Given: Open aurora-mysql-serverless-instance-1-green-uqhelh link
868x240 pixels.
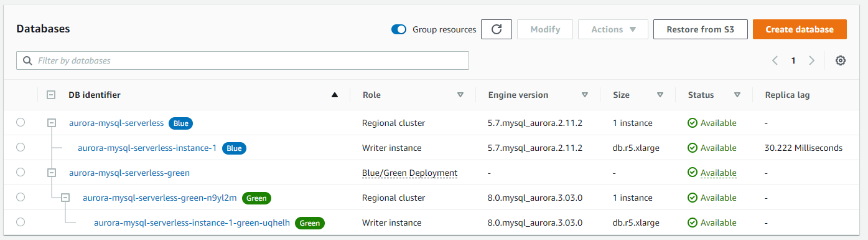Looking at the screenshot, I should (x=192, y=223).
